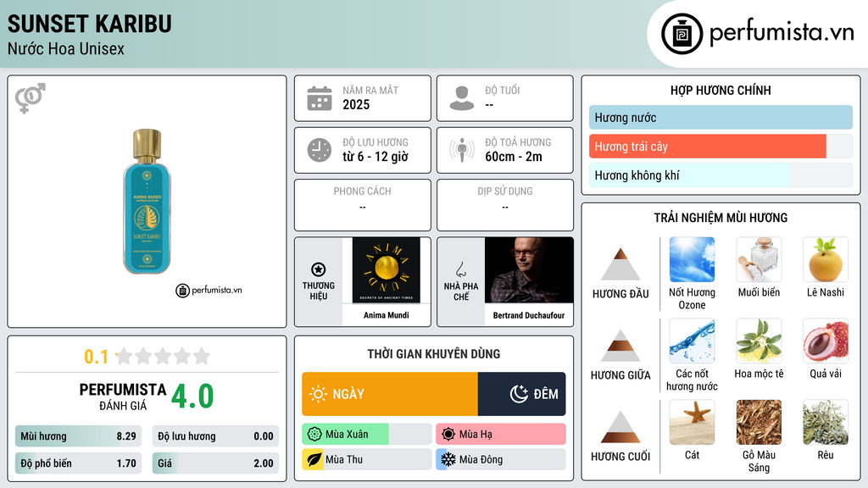Viewport: 868px width, 488px height.
Task: Click the Mùa Đông snowflake icon
Action: click(x=448, y=460)
